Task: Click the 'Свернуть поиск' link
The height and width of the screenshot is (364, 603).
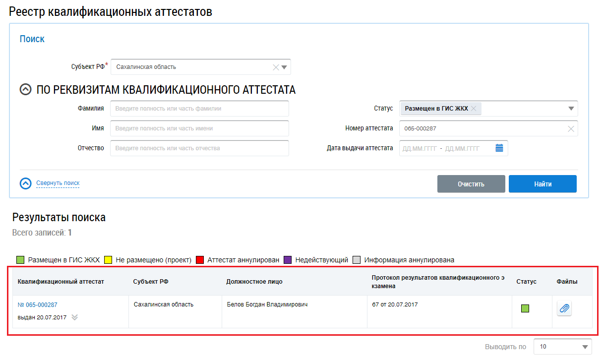Action: pos(58,183)
